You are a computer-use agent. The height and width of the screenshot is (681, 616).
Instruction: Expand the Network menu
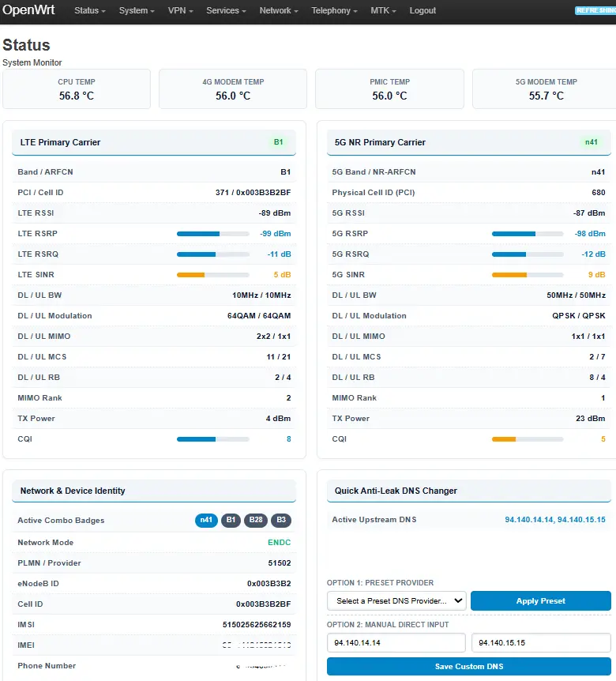[x=279, y=10]
